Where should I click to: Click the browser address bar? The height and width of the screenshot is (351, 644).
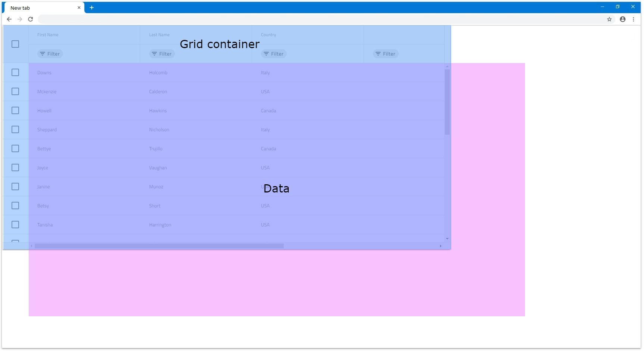click(x=321, y=19)
